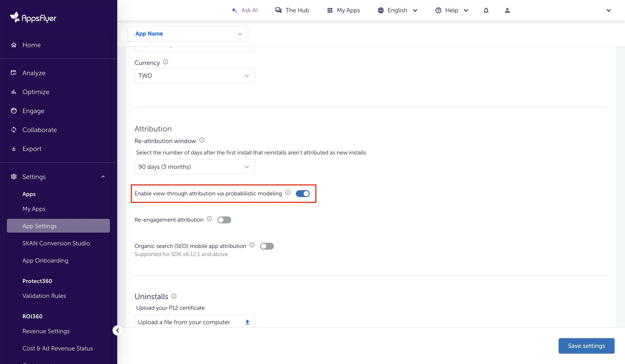Click the AppsFlyer logo
The width and height of the screenshot is (625, 364).
[33, 18]
